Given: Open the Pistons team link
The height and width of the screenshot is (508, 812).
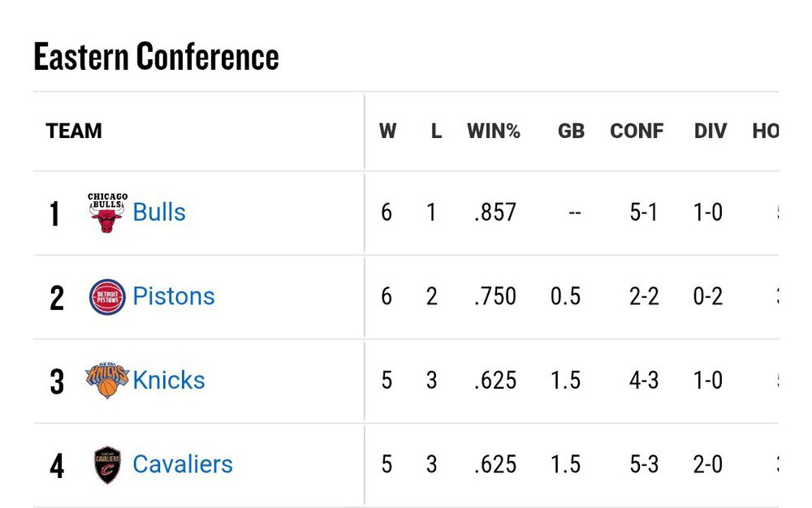Looking at the screenshot, I should 174,296.
